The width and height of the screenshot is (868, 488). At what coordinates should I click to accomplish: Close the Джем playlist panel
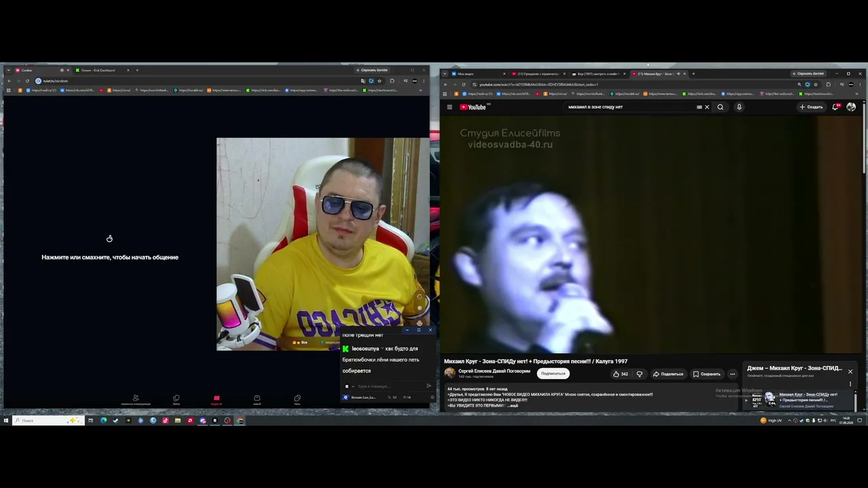(850, 371)
